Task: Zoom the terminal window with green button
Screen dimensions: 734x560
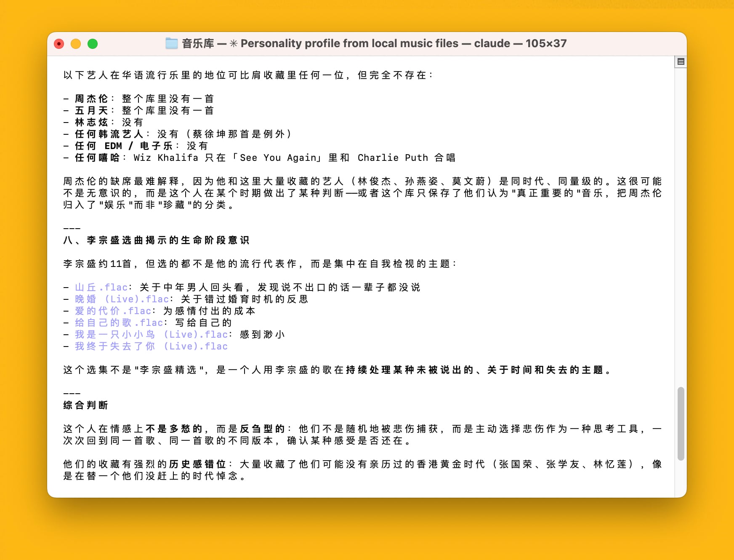Action: [93, 44]
